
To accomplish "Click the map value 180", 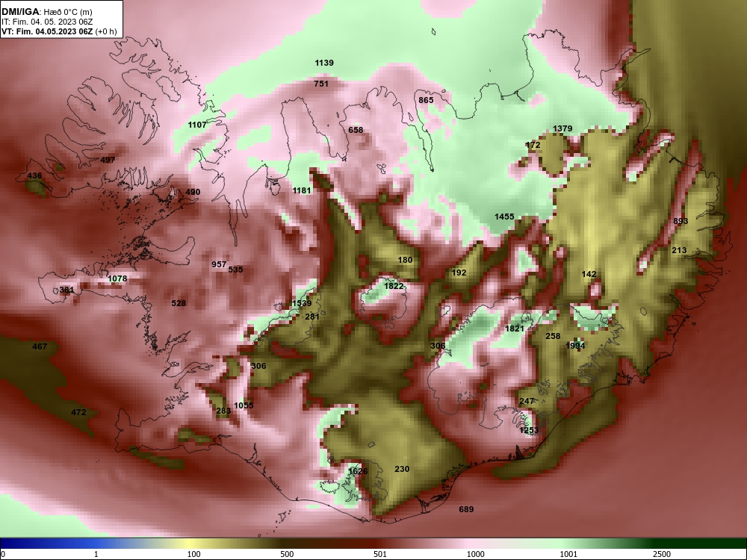I will click(405, 260).
